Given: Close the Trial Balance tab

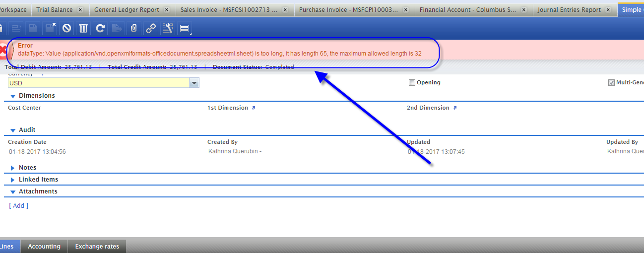Looking at the screenshot, I should 80,10.
